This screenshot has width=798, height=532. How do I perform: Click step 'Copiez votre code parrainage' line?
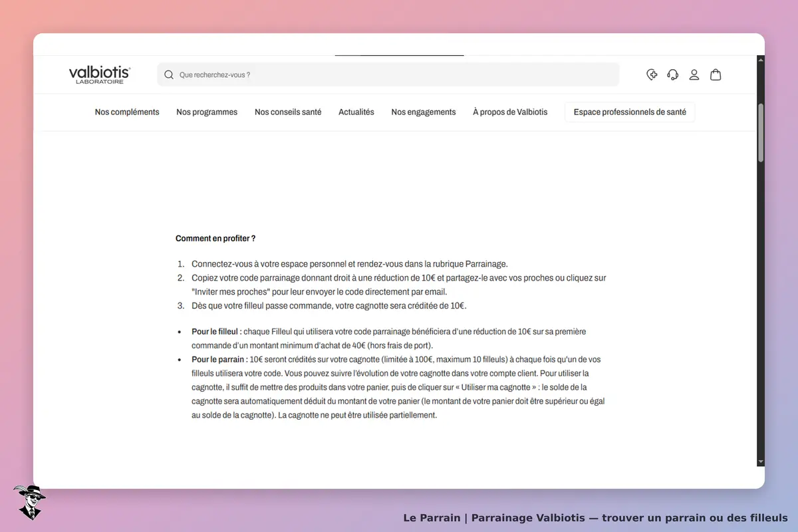(399, 278)
